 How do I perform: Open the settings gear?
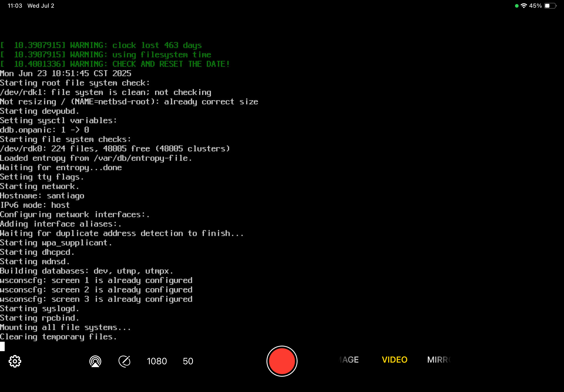tap(15, 361)
